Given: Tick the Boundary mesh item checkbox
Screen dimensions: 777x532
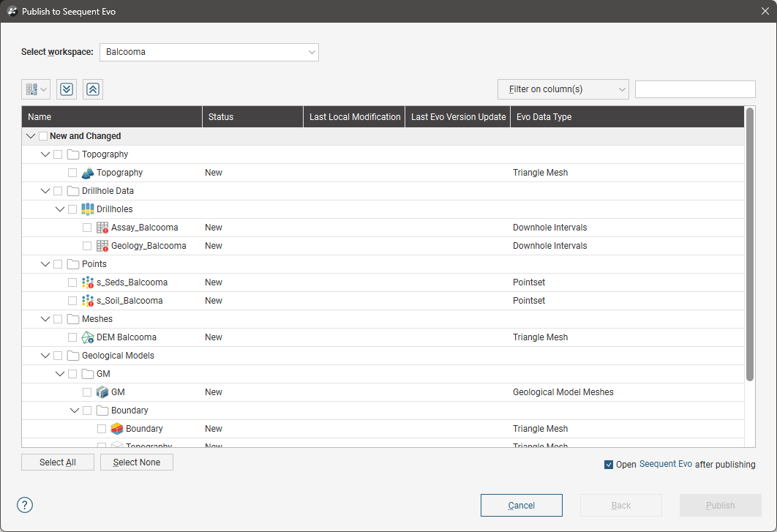Looking at the screenshot, I should click(102, 429).
